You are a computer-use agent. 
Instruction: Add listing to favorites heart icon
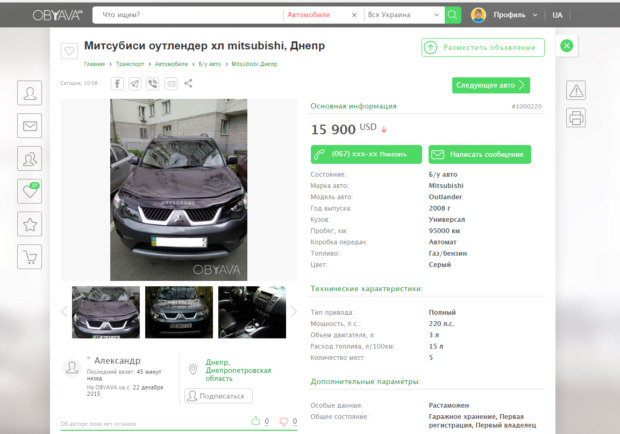69,51
